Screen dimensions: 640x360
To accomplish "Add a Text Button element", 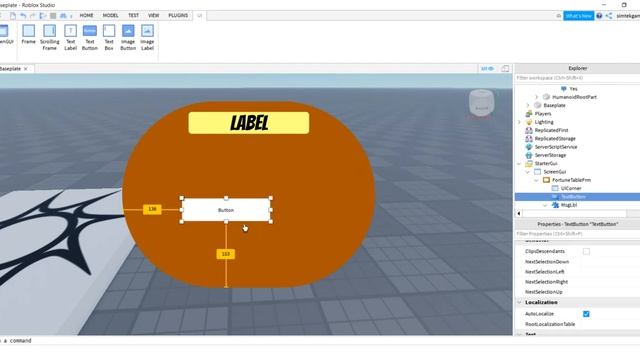I will pyautogui.click(x=89, y=37).
